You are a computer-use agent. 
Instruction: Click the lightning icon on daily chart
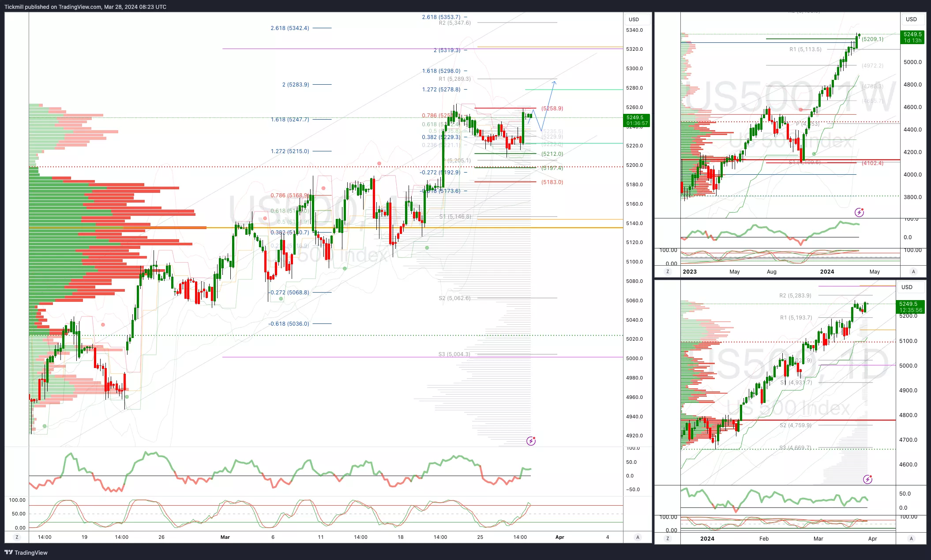tap(867, 479)
